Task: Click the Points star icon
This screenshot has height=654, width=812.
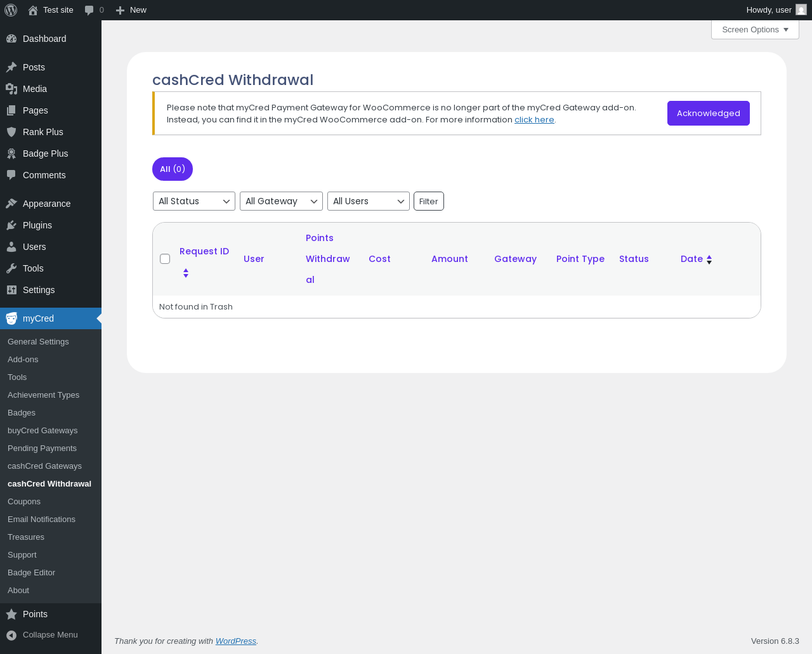Action: pyautogui.click(x=11, y=614)
